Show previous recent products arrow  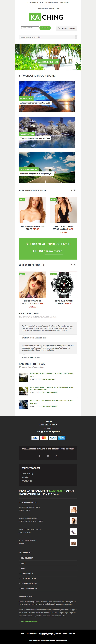pos(71,265)
